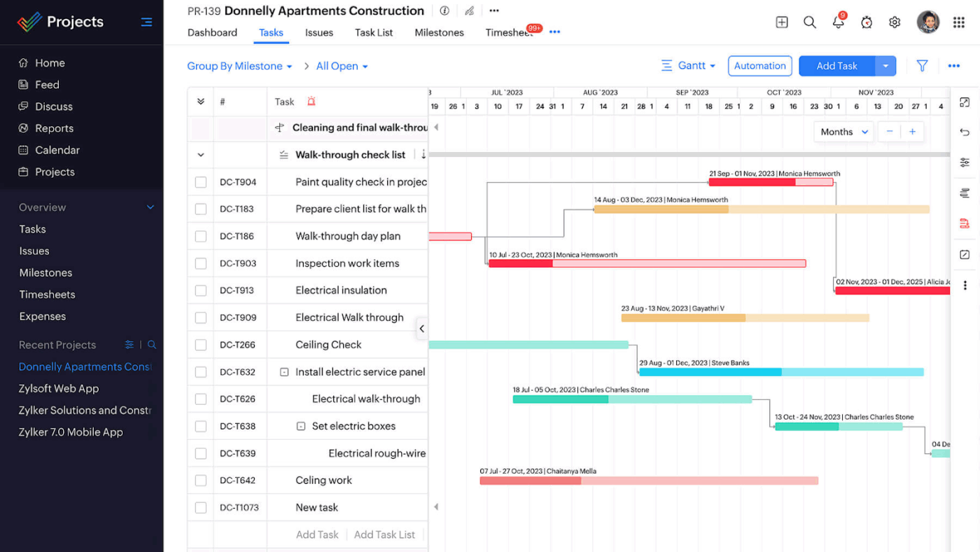Open the settings gear icon

click(x=895, y=22)
